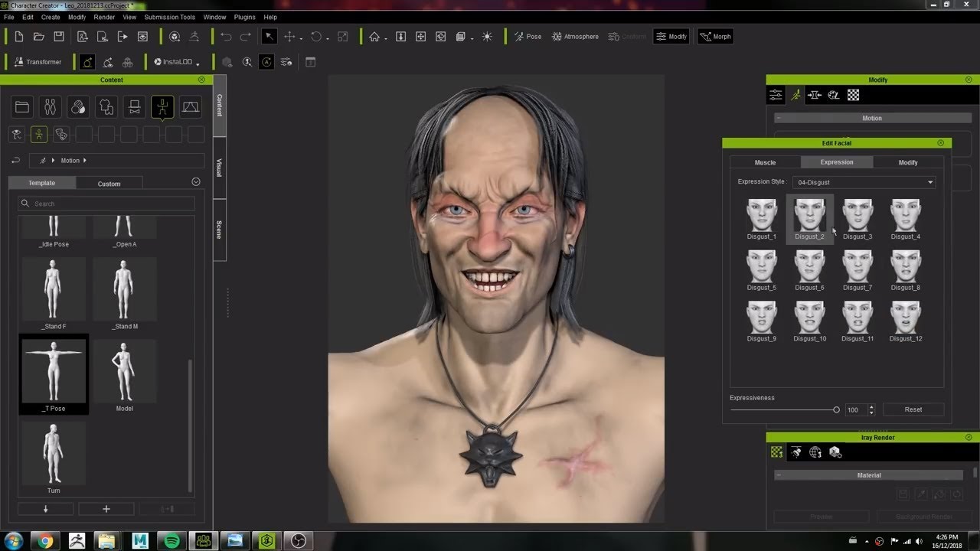Close the Edit Facial panel

click(941, 143)
